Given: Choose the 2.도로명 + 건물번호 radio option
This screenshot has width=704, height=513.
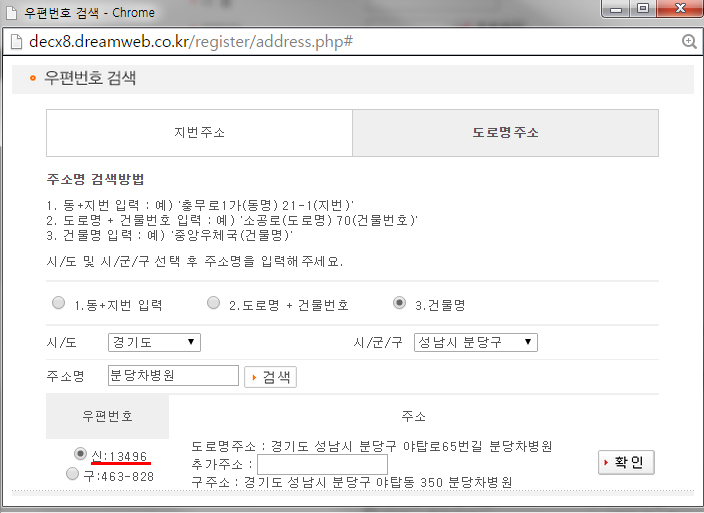Looking at the screenshot, I should [x=214, y=303].
